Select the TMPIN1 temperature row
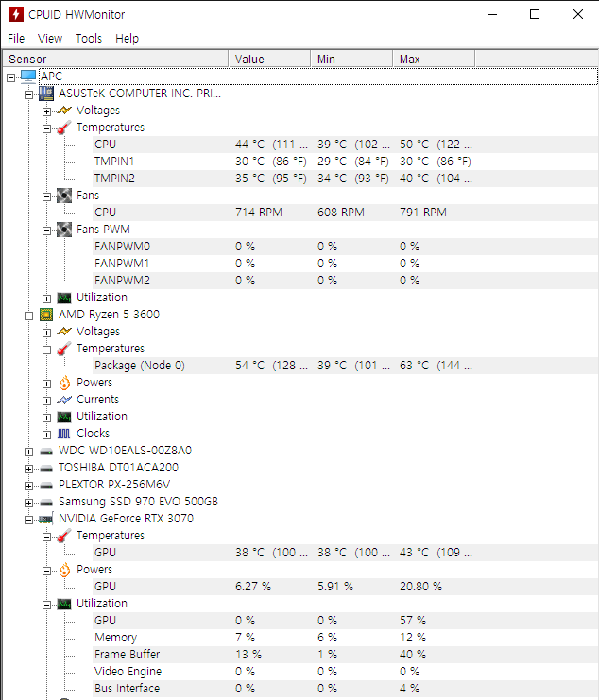Screen dimensions: 599x700 click(x=346, y=162)
